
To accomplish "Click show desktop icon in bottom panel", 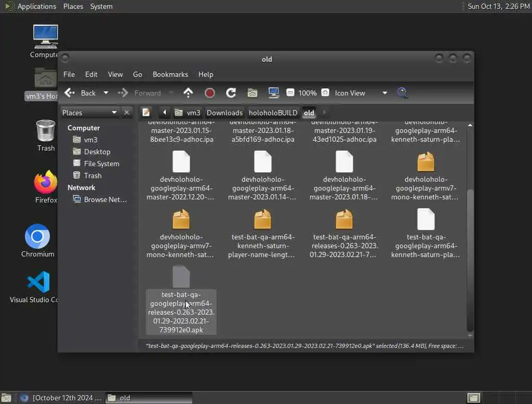I will coord(6,398).
